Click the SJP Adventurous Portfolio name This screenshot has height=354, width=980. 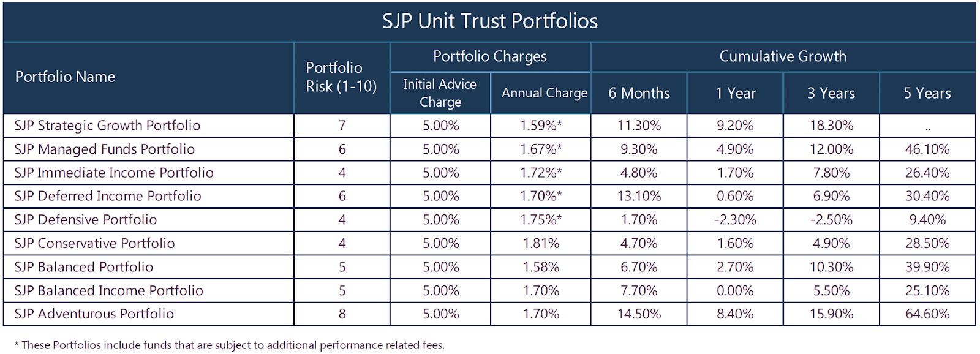[94, 314]
